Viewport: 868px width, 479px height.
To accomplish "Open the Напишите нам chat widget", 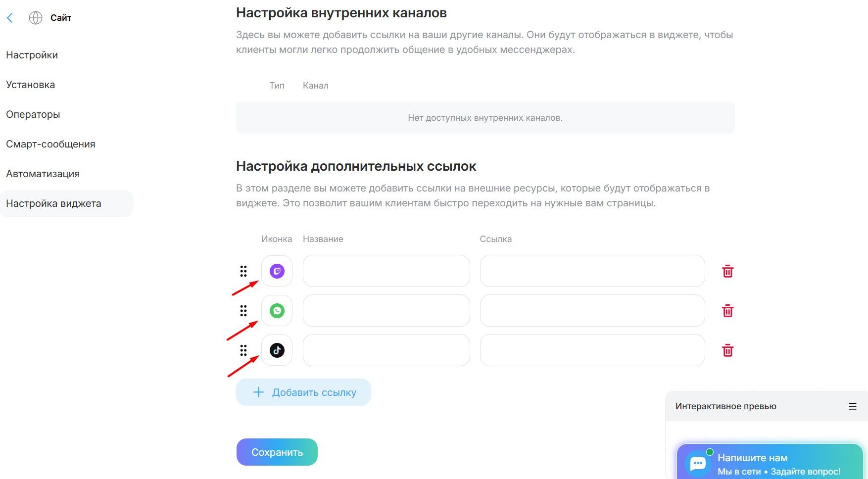I will pyautogui.click(x=769, y=464).
